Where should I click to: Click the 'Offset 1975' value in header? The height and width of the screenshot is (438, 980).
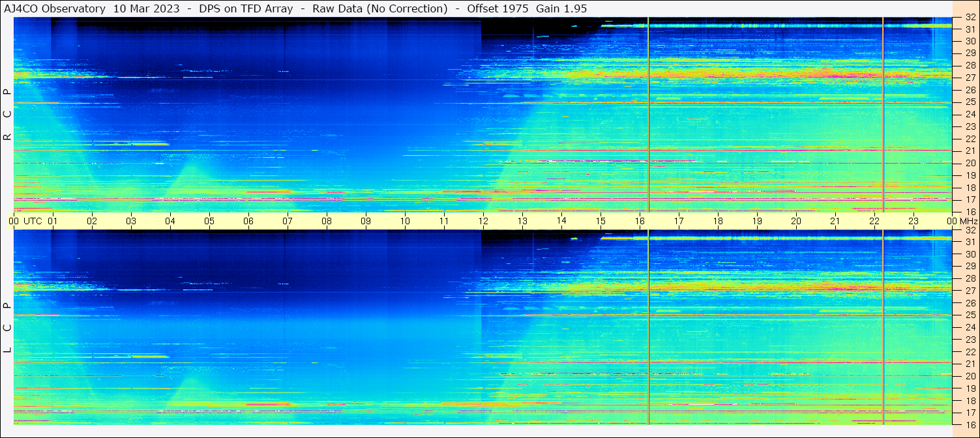click(x=497, y=8)
